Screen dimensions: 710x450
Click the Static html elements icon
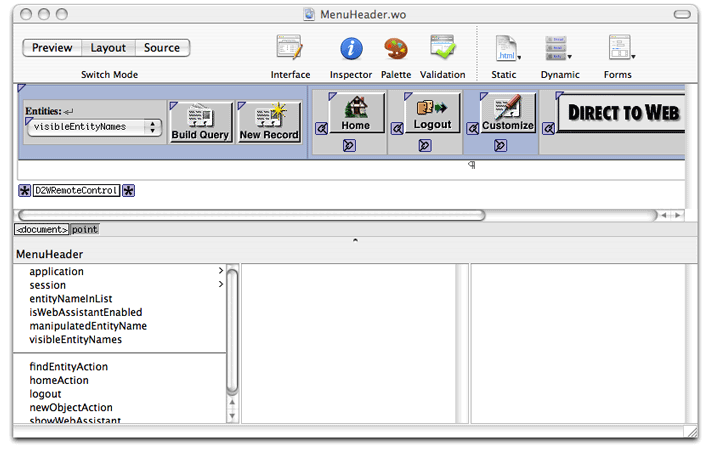coord(505,49)
